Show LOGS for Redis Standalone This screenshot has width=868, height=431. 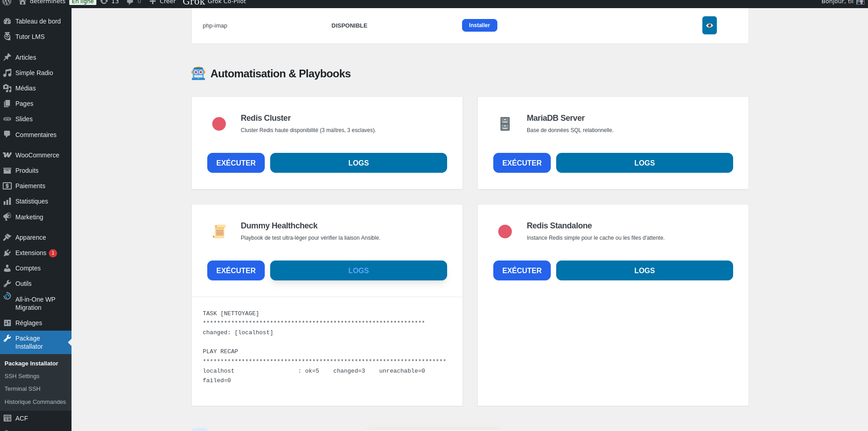(x=644, y=270)
